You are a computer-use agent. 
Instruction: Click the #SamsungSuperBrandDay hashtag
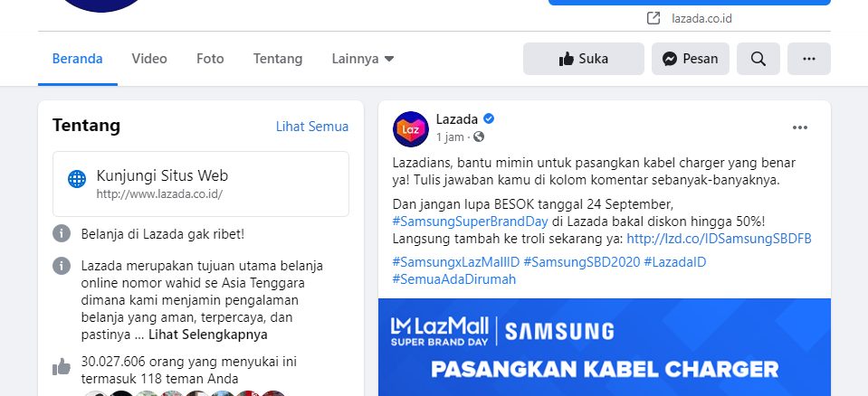(x=470, y=222)
